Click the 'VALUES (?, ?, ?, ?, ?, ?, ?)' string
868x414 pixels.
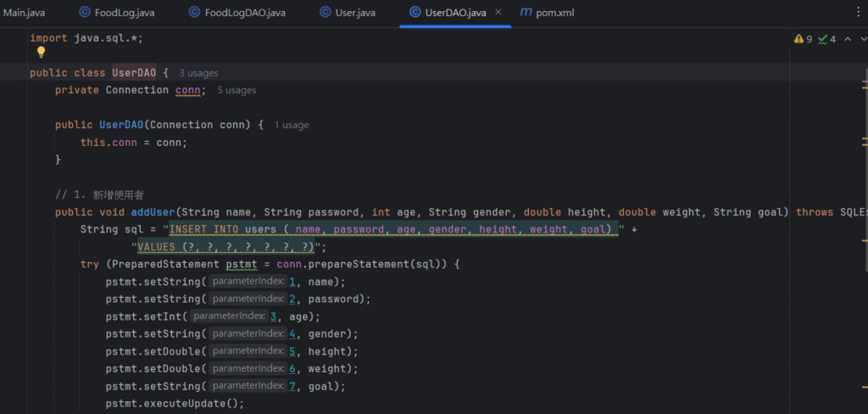coord(225,247)
